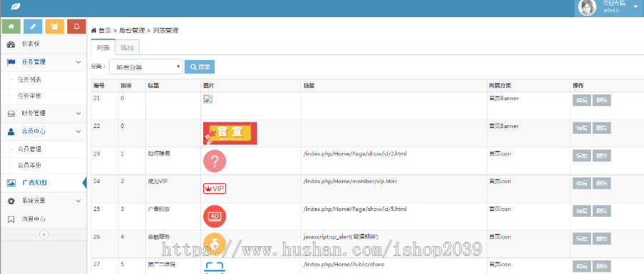
Task: Collapse the 会员中心 menu chevron
Action: click(x=79, y=132)
